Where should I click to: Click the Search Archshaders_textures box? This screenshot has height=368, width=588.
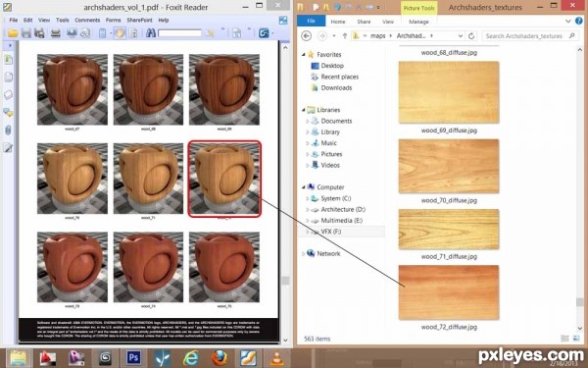529,36
